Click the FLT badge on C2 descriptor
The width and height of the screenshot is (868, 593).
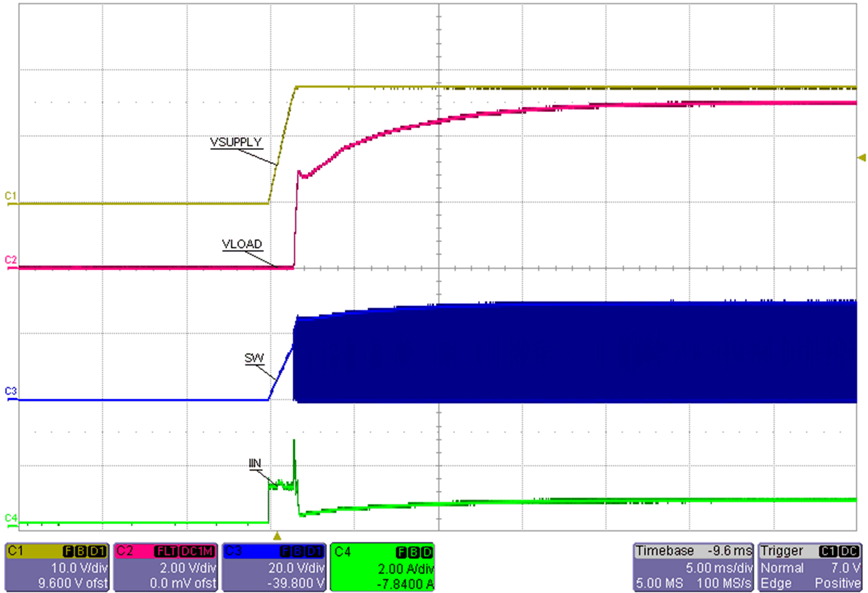(165, 551)
